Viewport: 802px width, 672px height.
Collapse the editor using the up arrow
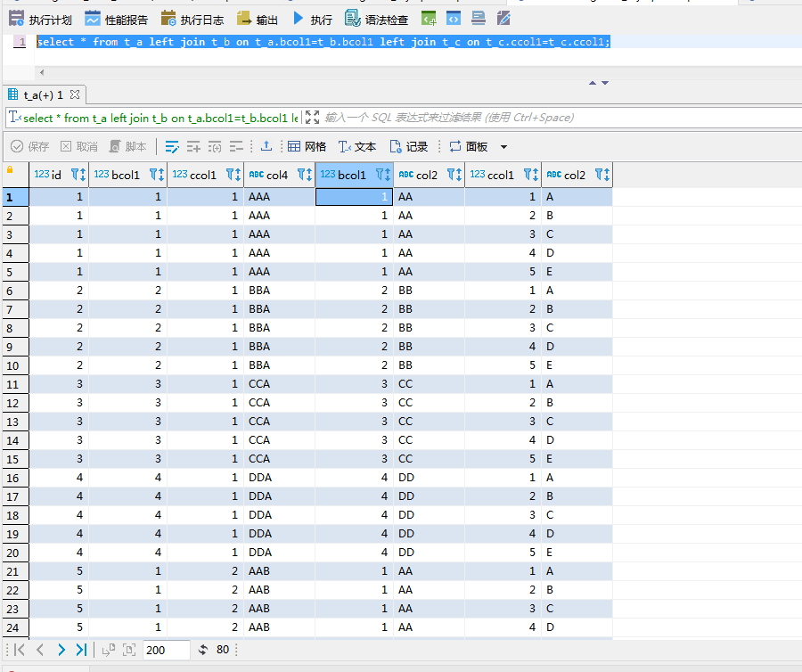(x=592, y=83)
